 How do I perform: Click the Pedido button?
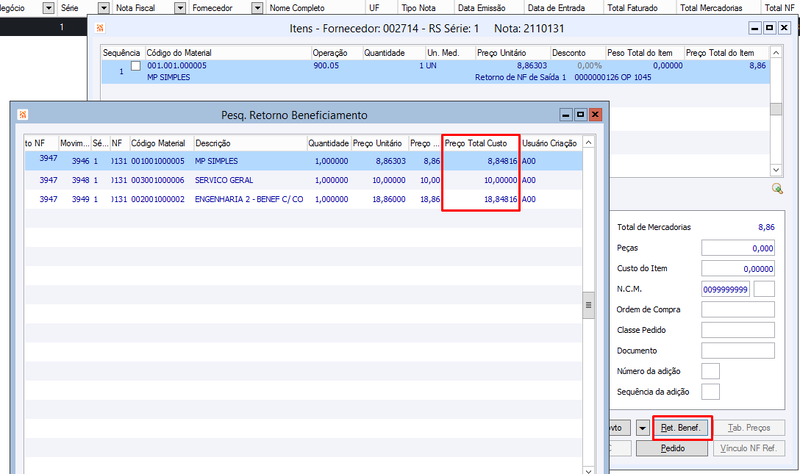(x=672, y=448)
